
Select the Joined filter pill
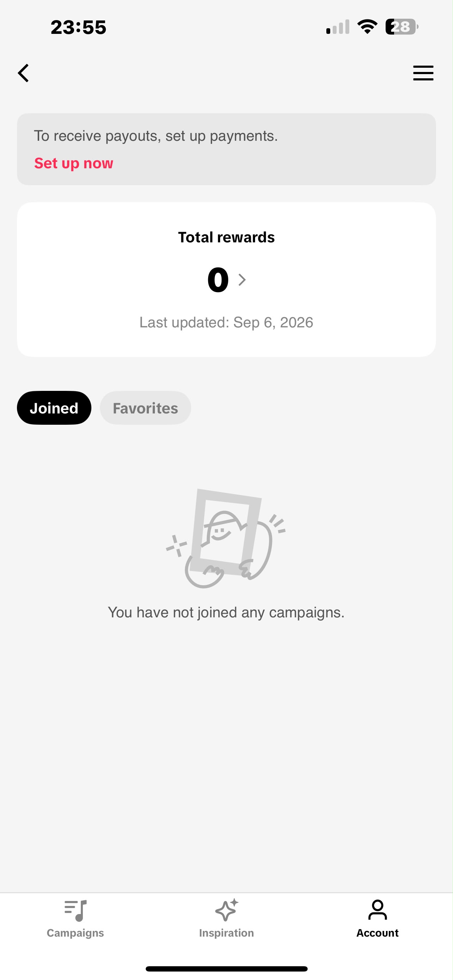[x=54, y=408]
